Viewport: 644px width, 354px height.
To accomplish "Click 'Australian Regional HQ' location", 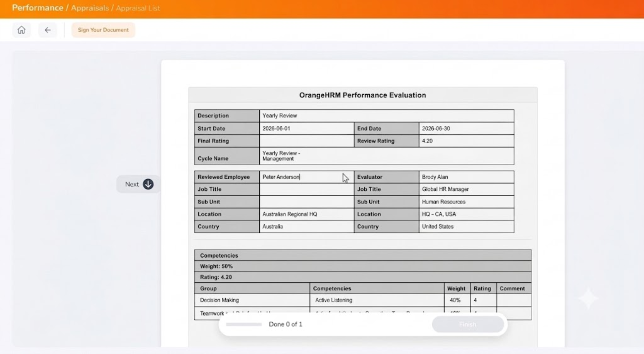I will tap(289, 214).
